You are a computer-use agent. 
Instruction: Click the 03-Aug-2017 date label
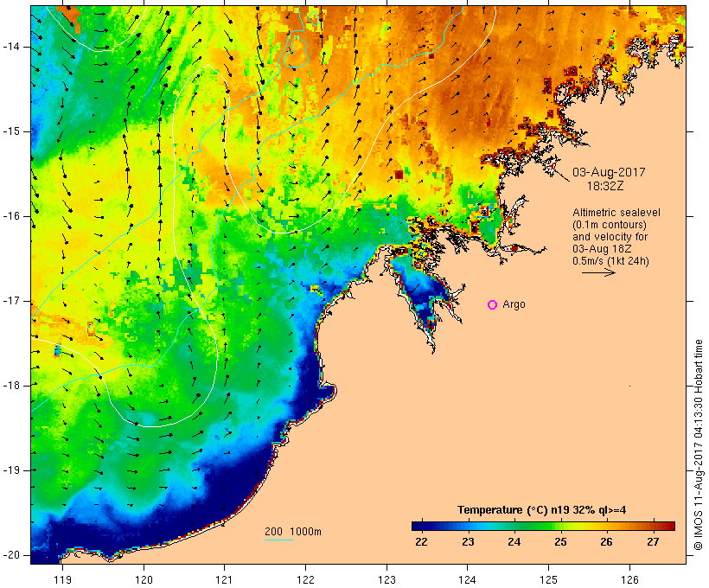tap(609, 172)
